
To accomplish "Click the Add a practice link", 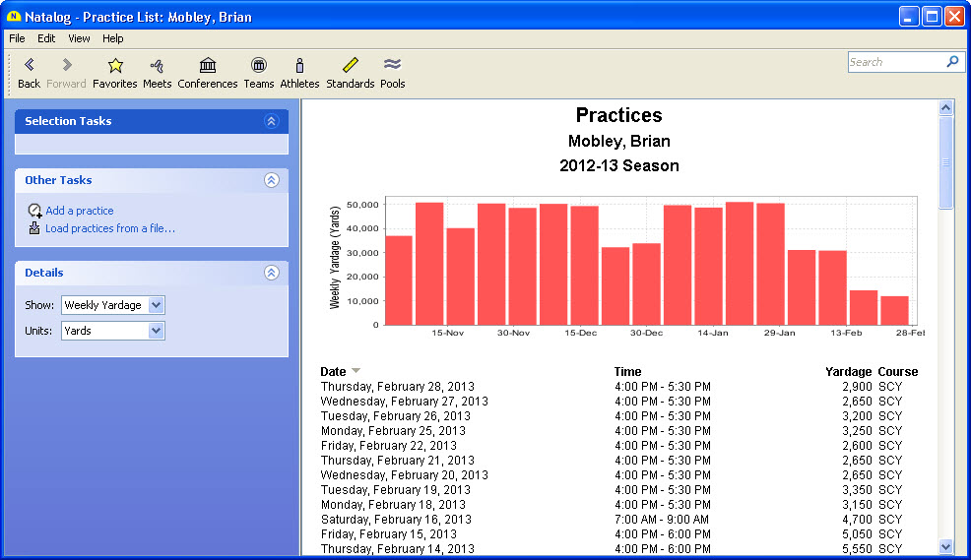I will tap(79, 211).
